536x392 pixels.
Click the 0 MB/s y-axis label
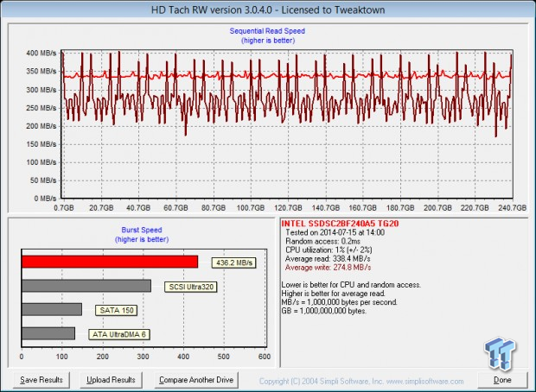45,199
